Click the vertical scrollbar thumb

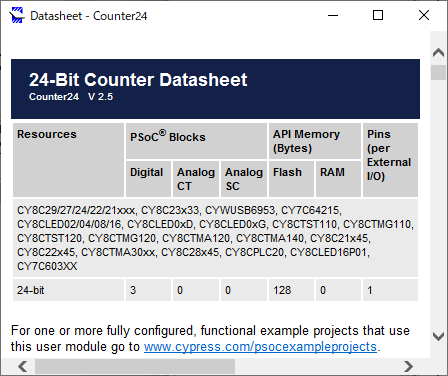coord(438,72)
